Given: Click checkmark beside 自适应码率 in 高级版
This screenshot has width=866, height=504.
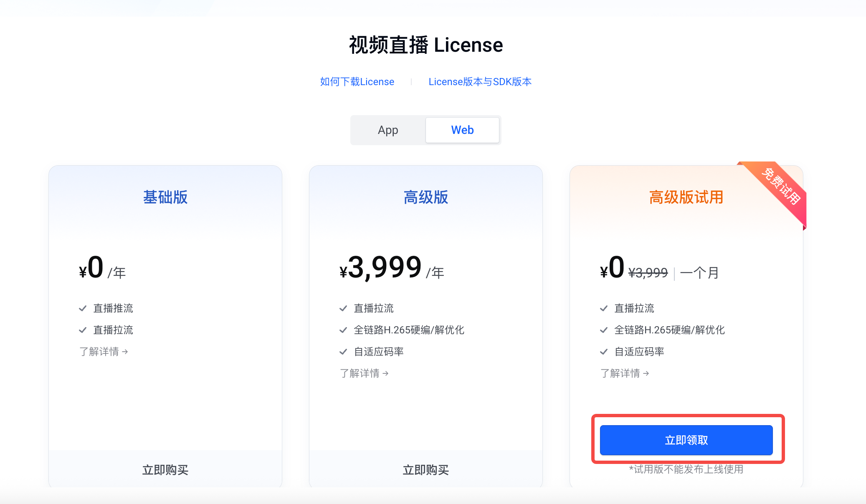Looking at the screenshot, I should click(x=343, y=352).
